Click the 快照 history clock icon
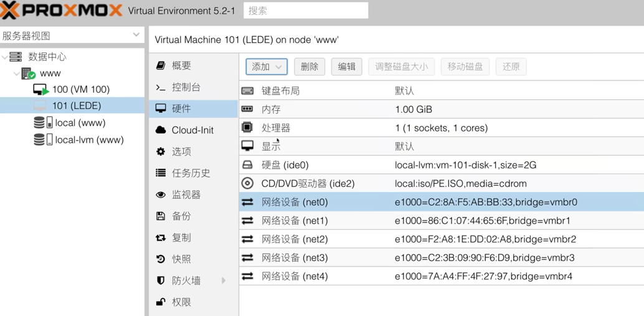The width and height of the screenshot is (644, 316). coord(161,259)
